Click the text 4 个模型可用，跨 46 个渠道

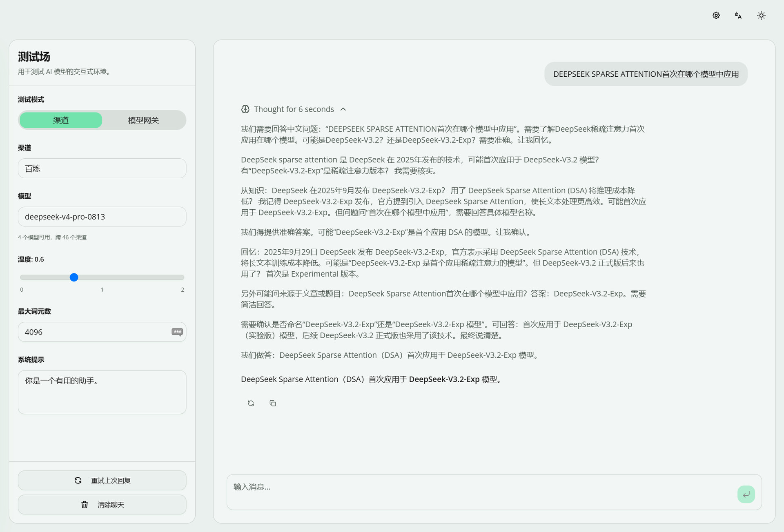52,237
